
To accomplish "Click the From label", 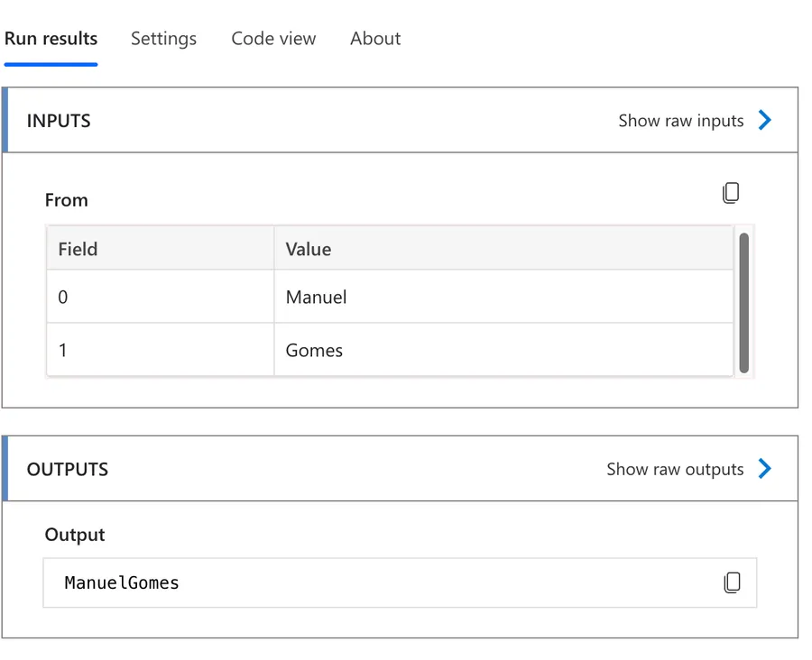I will 66,200.
